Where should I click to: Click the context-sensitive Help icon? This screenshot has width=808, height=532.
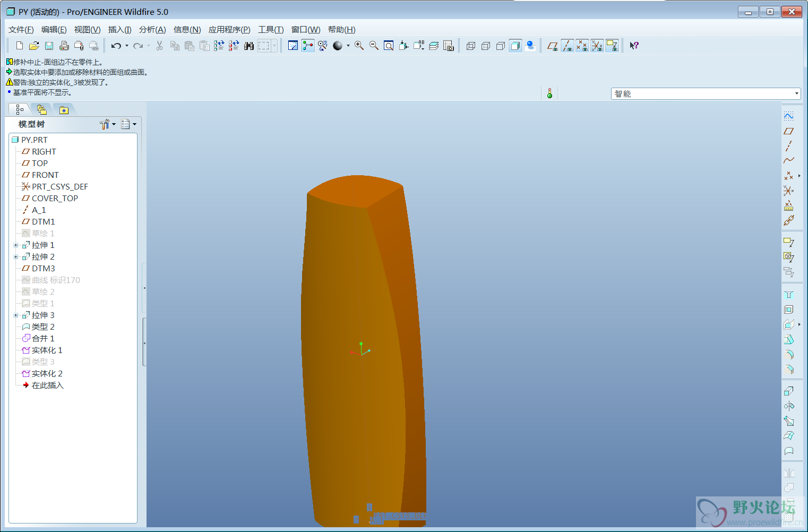[x=634, y=46]
